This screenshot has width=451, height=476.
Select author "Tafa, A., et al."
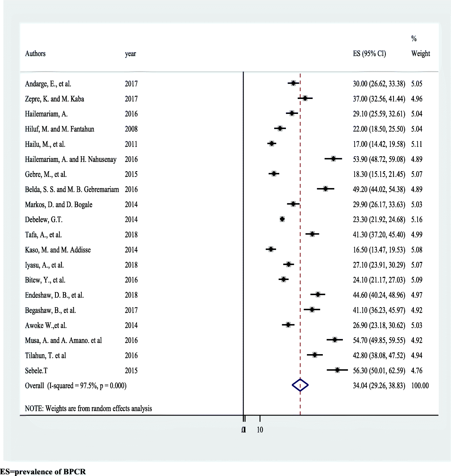point(43,235)
